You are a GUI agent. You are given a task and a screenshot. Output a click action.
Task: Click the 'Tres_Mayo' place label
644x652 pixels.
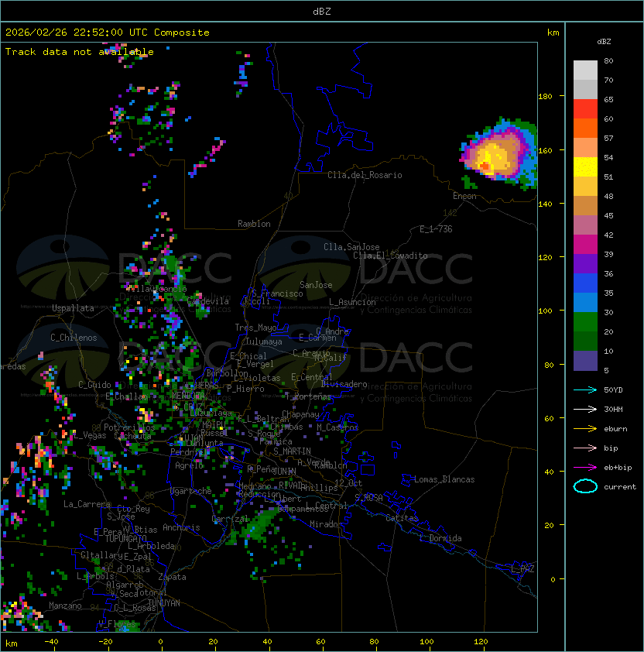pyautogui.click(x=255, y=328)
